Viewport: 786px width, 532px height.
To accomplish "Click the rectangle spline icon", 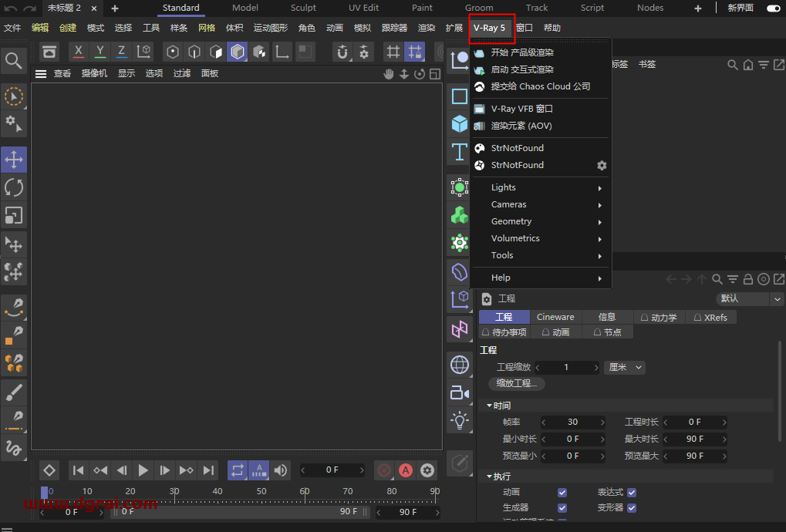I will click(x=459, y=96).
